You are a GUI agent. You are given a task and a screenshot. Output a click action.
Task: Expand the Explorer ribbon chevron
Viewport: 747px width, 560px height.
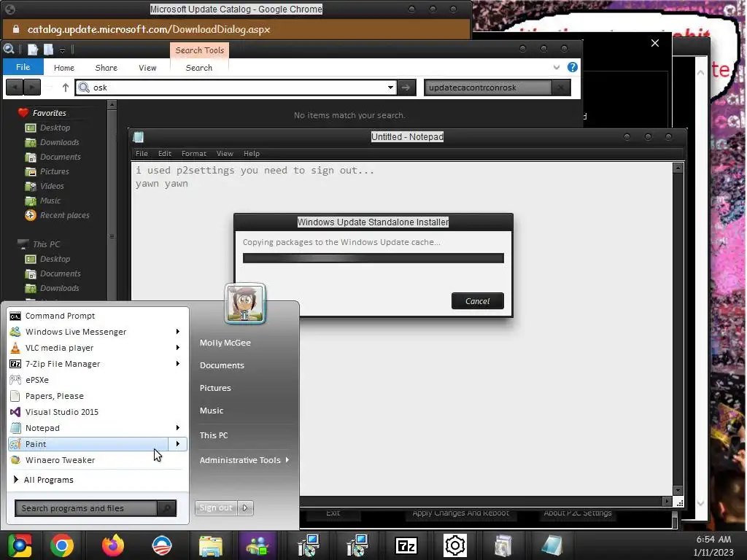coord(556,67)
